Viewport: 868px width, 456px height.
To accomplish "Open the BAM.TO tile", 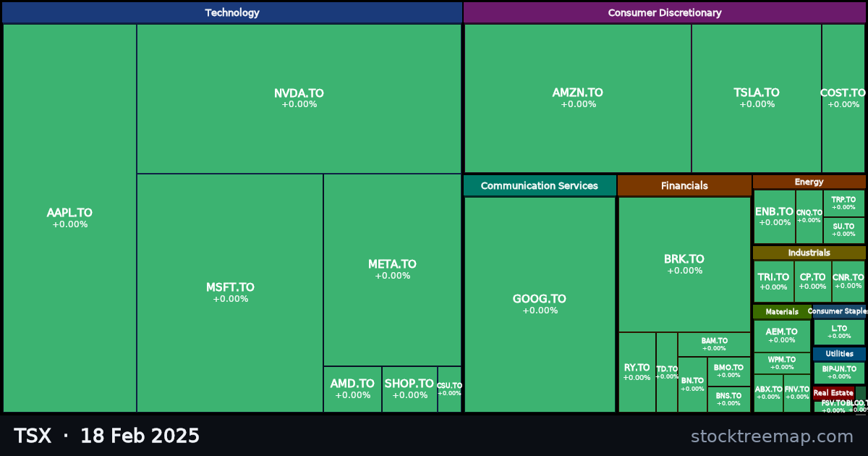I will point(714,345).
